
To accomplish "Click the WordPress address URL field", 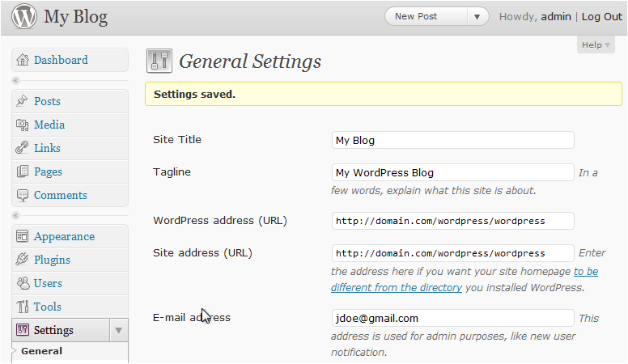I will [x=453, y=221].
